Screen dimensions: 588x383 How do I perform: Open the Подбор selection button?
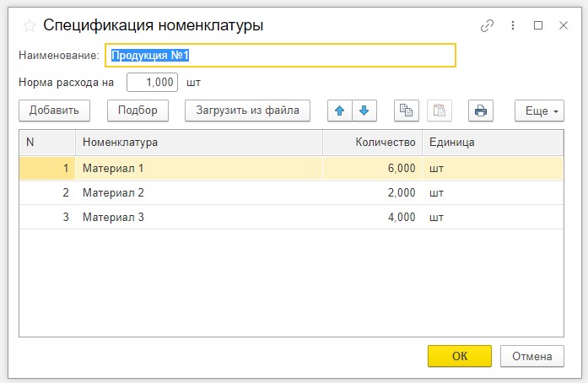[x=138, y=111]
